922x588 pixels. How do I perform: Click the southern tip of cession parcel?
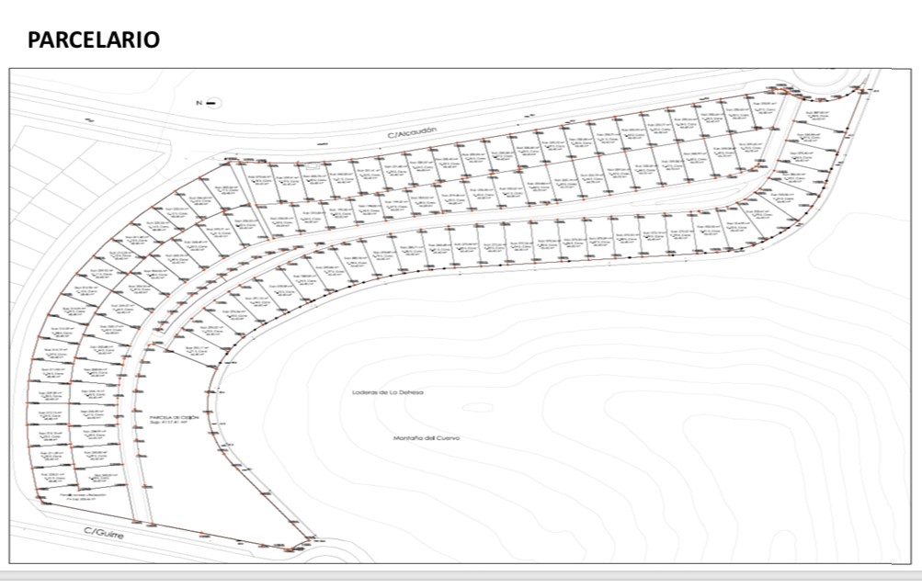click(x=294, y=548)
